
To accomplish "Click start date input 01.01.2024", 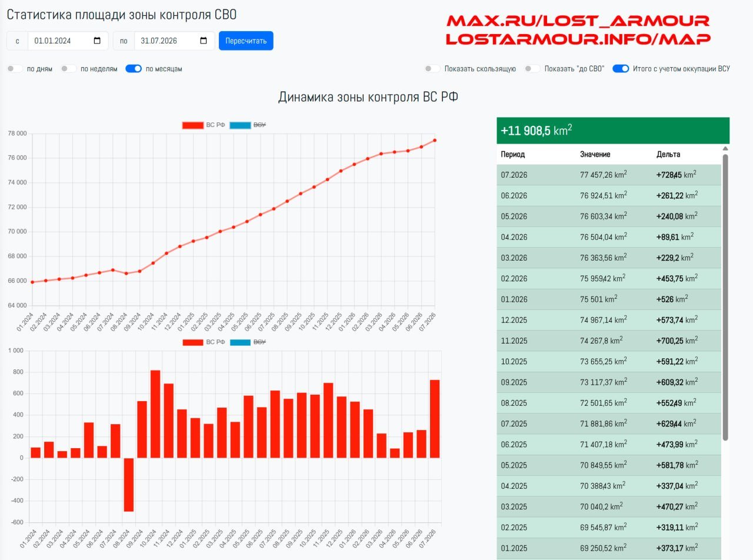I will tap(68, 41).
